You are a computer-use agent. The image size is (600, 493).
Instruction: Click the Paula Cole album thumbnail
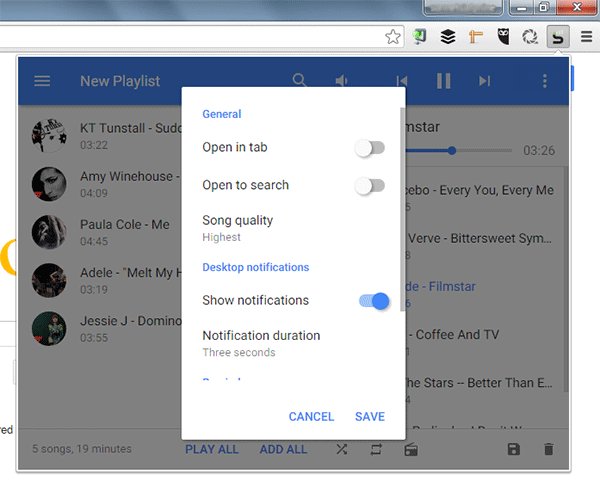tap(49, 232)
